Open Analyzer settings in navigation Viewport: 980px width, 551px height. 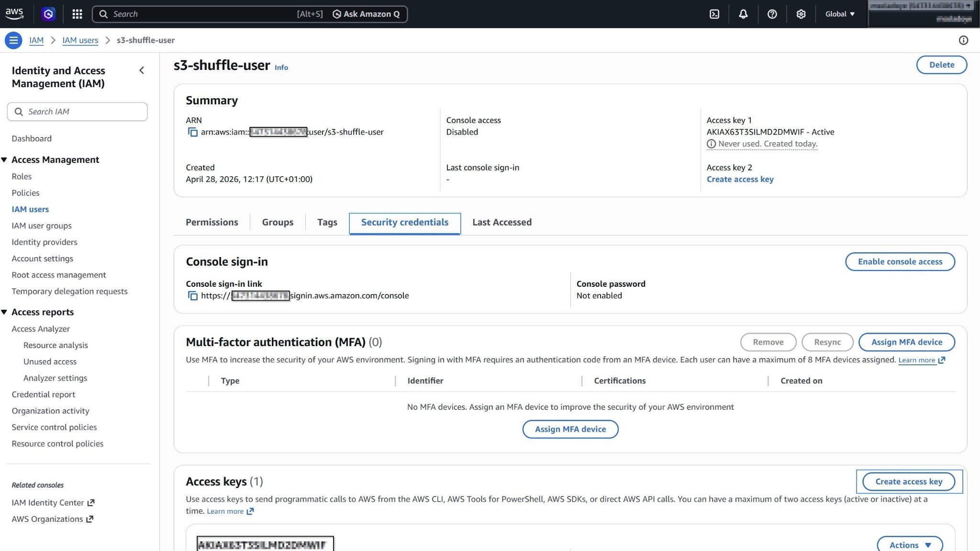click(x=55, y=378)
